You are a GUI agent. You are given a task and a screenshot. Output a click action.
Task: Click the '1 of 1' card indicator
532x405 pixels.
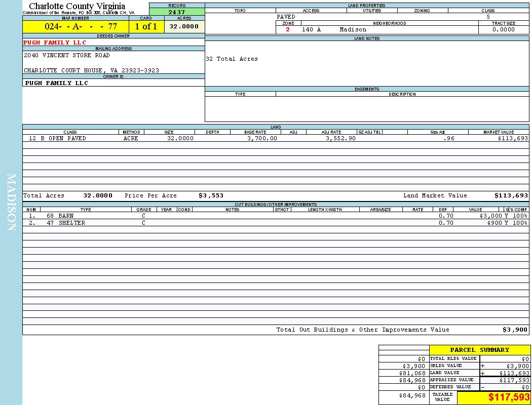(146, 27)
